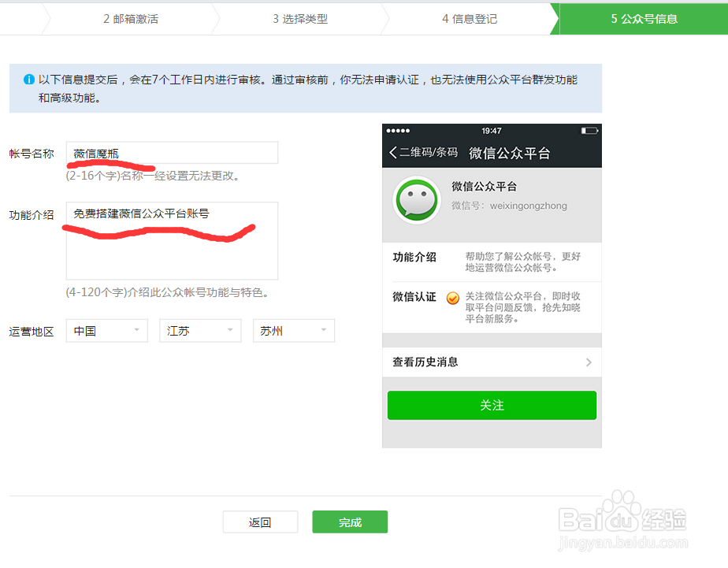The width and height of the screenshot is (728, 568).
Task: Open the city dropdown showing 苏州
Action: pyautogui.click(x=293, y=331)
